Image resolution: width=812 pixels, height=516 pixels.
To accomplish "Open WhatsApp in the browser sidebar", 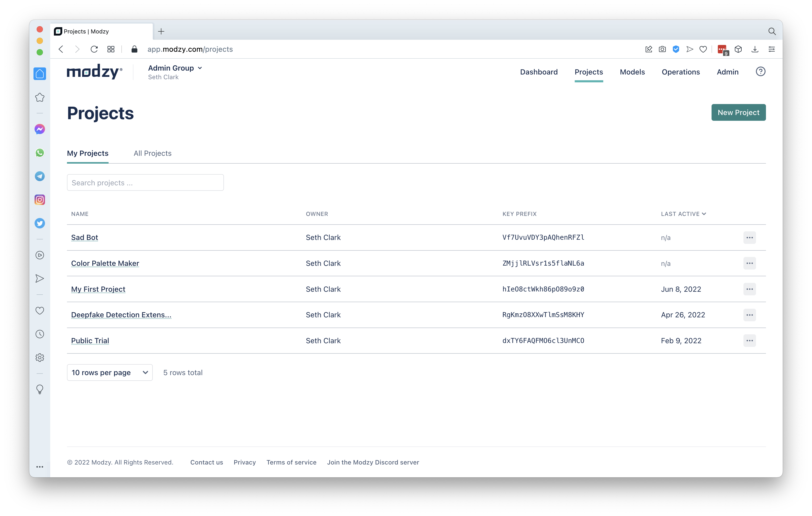I will pyautogui.click(x=40, y=153).
